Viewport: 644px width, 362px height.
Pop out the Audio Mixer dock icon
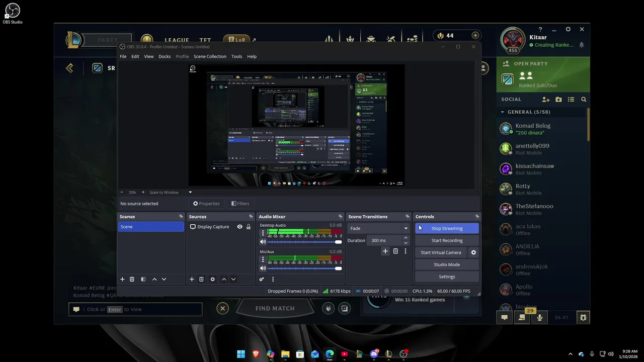(340, 217)
